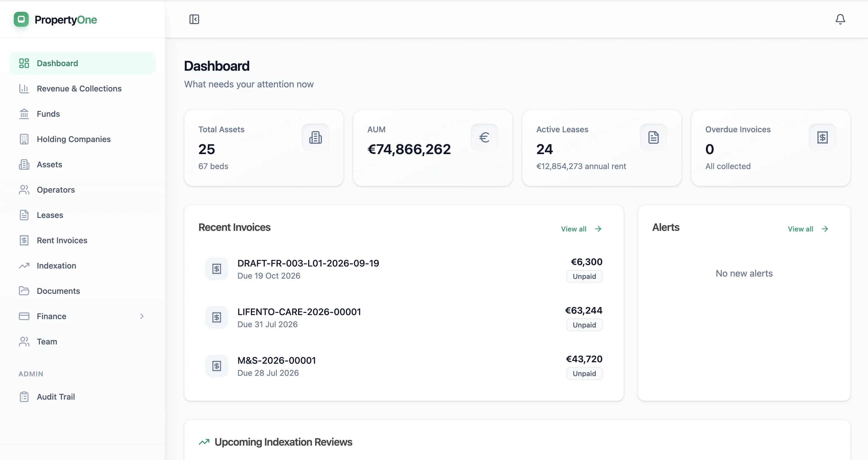
Task: Open the Team page
Action: [x=82, y=341]
